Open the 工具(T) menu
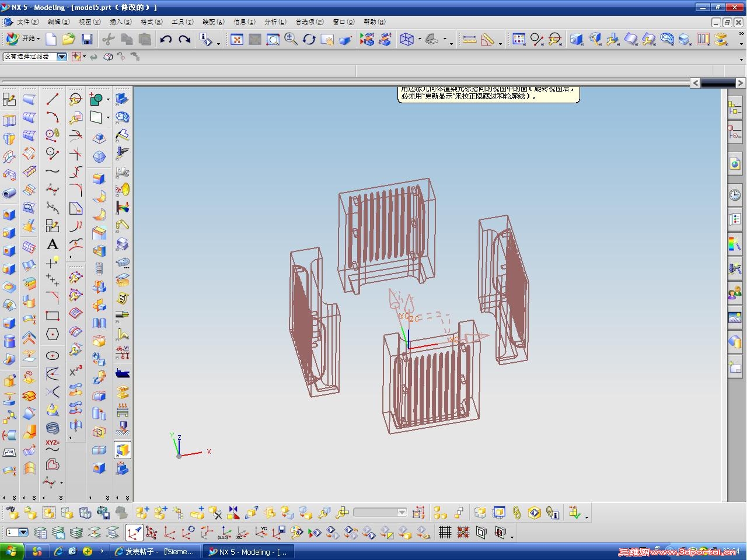 pyautogui.click(x=182, y=22)
